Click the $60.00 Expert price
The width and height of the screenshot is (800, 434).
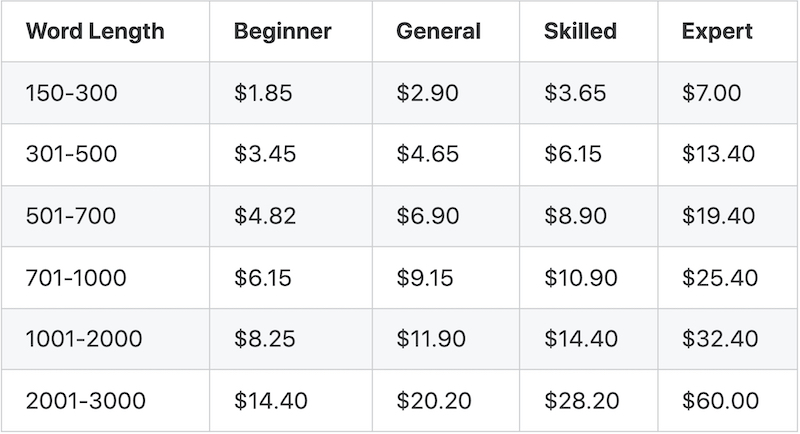(x=720, y=401)
